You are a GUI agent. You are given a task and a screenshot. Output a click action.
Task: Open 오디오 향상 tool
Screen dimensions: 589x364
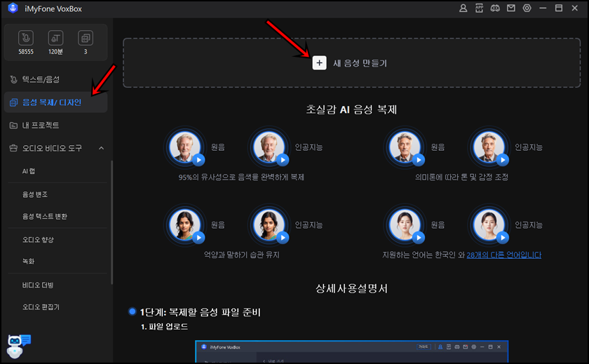(x=38, y=240)
